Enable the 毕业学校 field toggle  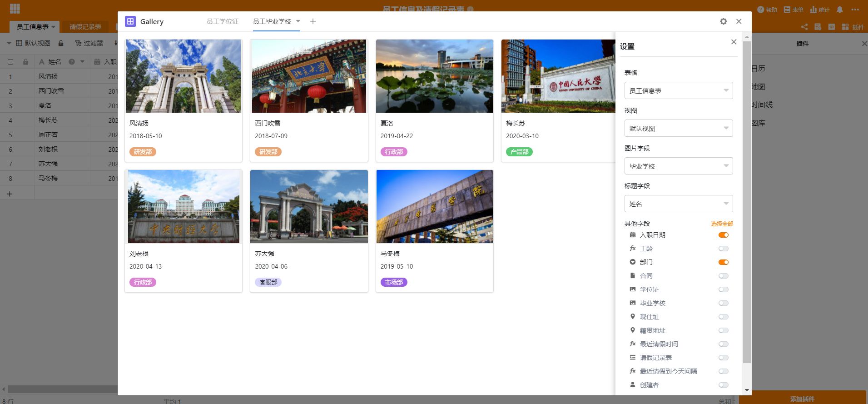(724, 303)
